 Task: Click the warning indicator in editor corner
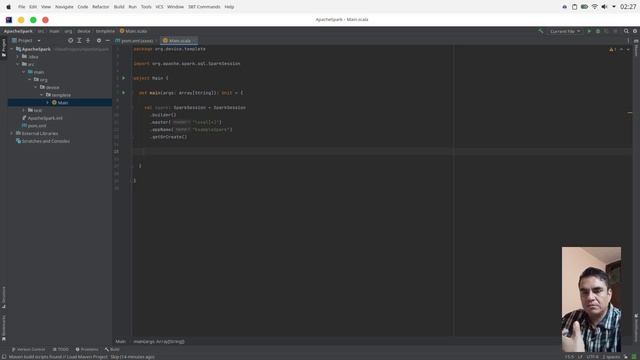click(613, 49)
